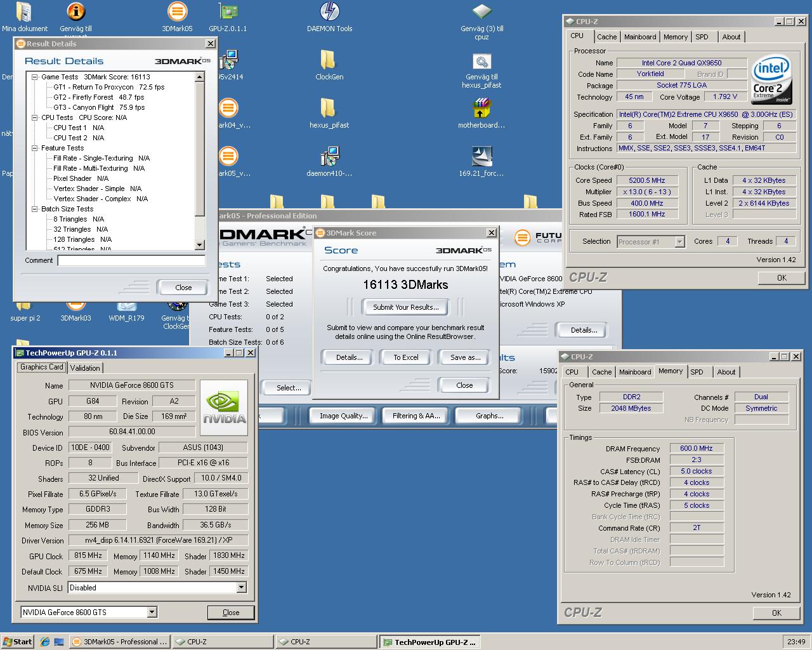Open the daemon410 installer icon
This screenshot has height=650, width=812.
[329, 157]
